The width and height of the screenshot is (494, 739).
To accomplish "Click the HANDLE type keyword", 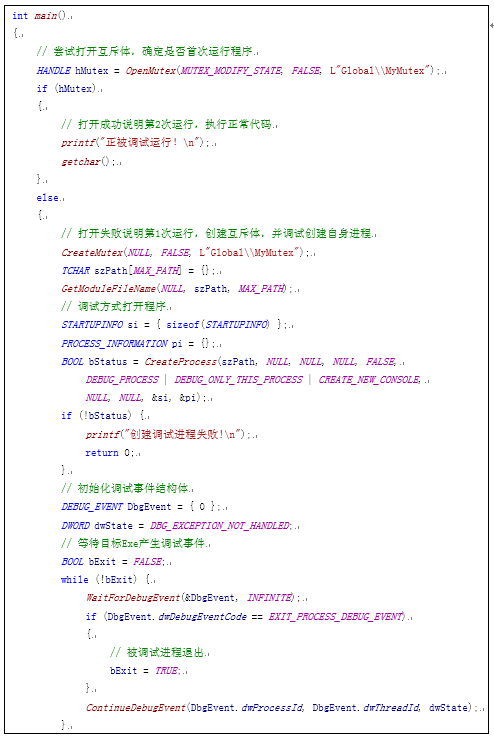I will [54, 71].
